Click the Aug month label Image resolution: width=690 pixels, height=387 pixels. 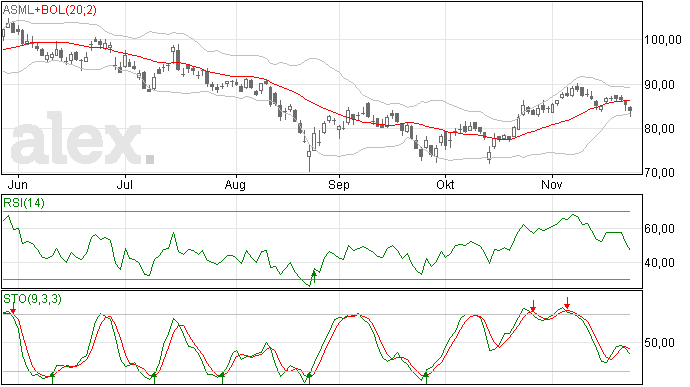[x=235, y=184]
